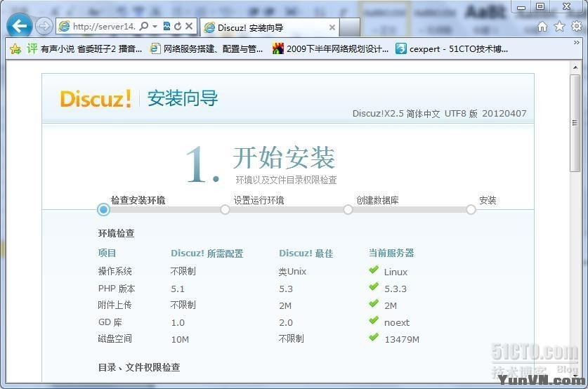
Task: Click the Discuz!X2.5 简体中文 UTF8 version text
Action: (x=440, y=114)
